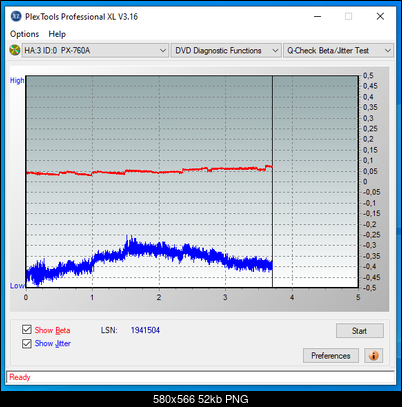The image size is (402, 407).
Task: Close the PlexTools window
Action: coord(380,16)
